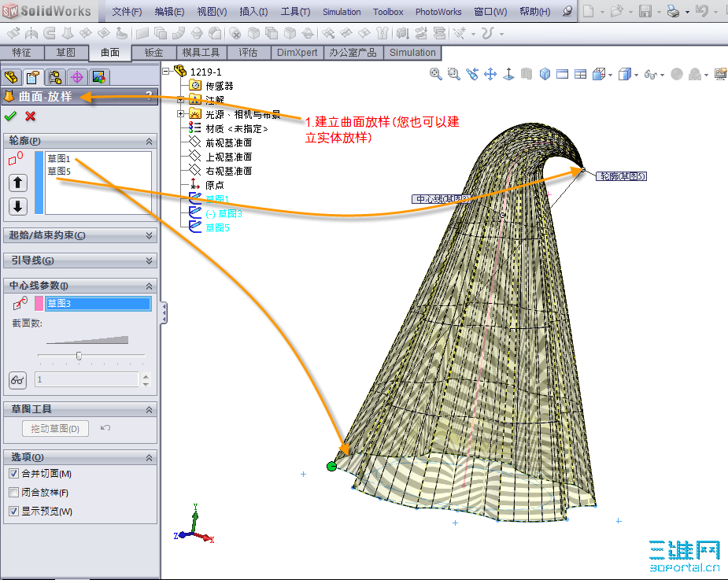The width and height of the screenshot is (728, 580).
Task: Click the curves tool on surface toolbar
Action: tap(486, 33)
